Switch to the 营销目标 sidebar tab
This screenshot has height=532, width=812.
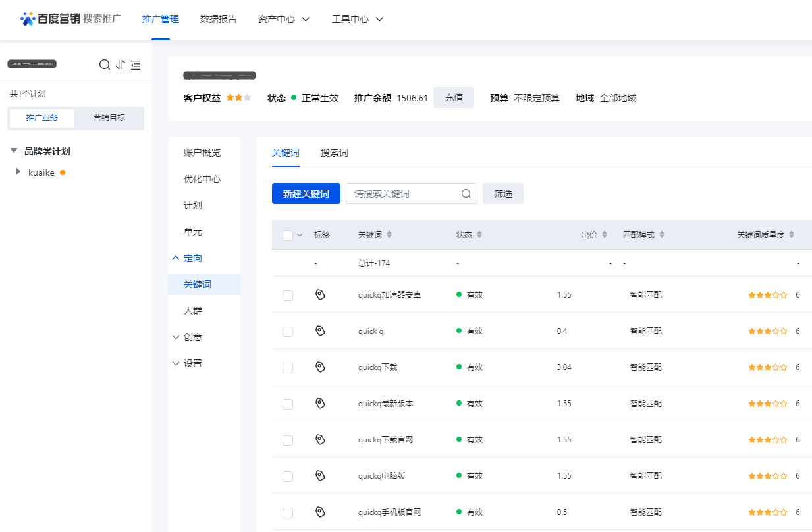109,118
